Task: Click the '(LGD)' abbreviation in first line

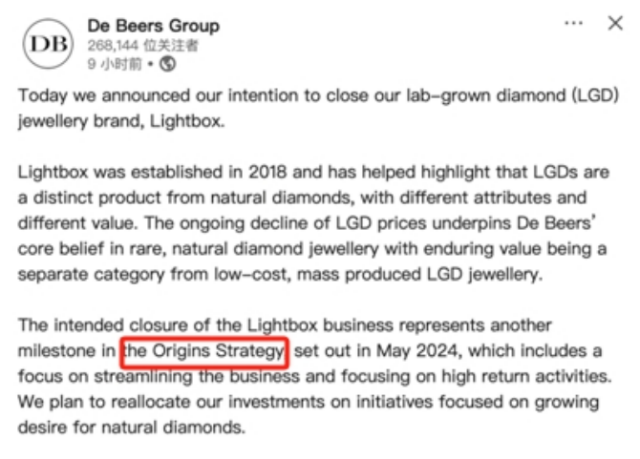Action: coord(596,96)
